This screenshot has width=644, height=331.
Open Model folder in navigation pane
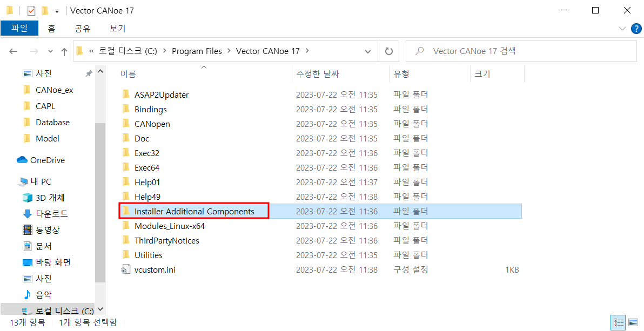tap(47, 138)
